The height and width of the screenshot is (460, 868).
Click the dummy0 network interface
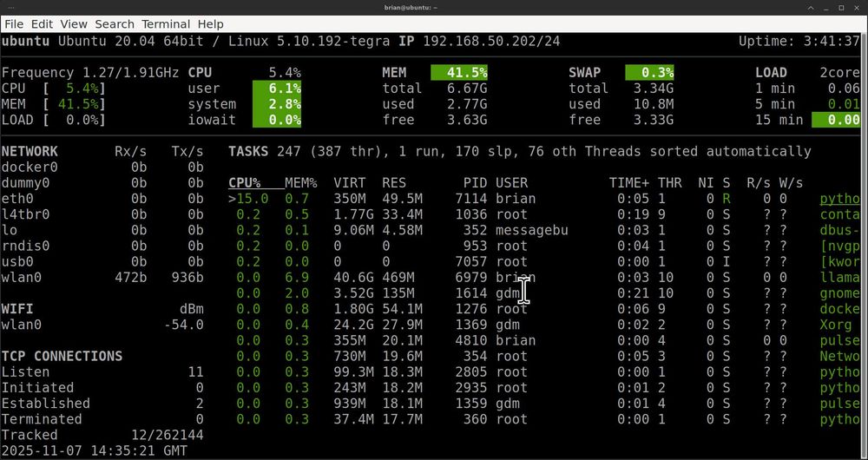[x=26, y=183]
